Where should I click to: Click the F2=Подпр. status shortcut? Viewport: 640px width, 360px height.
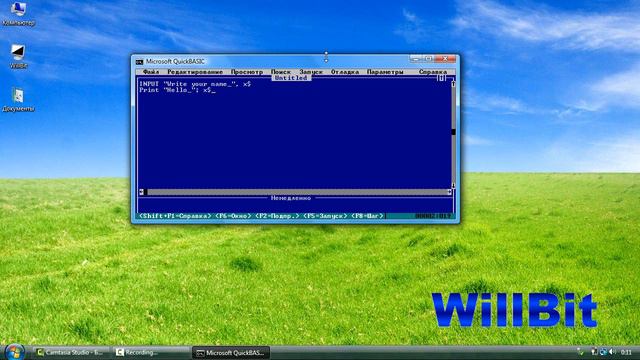[x=277, y=216]
